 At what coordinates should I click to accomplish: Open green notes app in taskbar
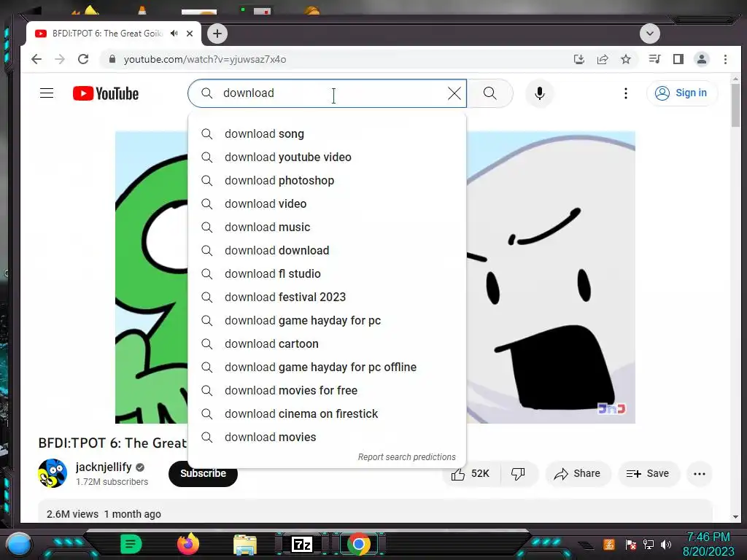[131, 544]
